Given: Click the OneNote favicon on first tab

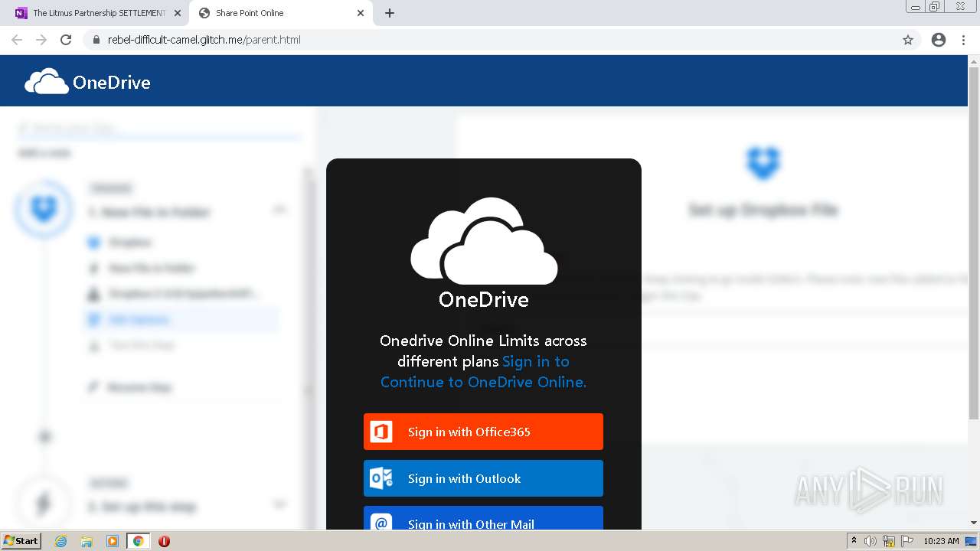Looking at the screenshot, I should tap(21, 13).
